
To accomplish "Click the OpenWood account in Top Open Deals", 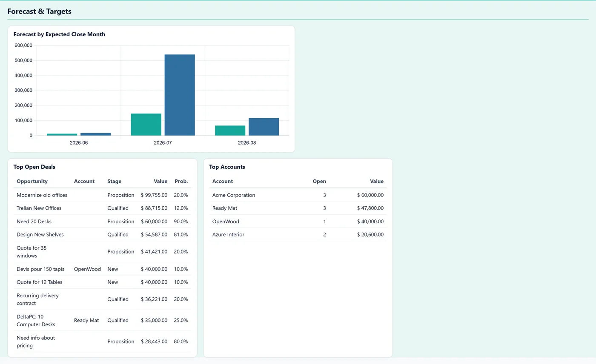I will pos(87,269).
